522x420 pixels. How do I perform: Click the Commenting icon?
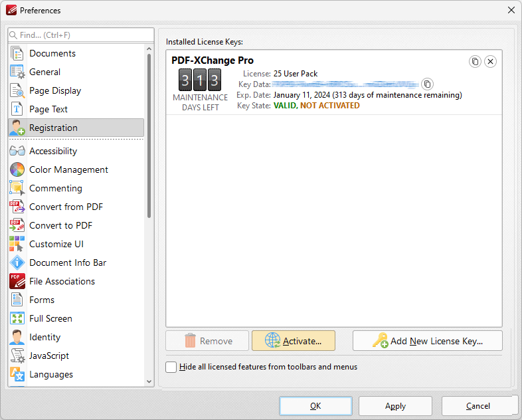(17, 188)
